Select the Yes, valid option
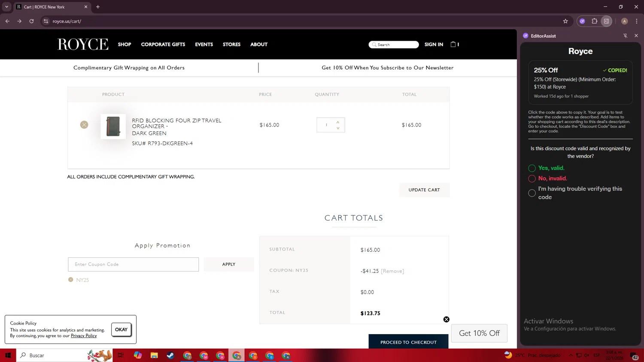The image size is (644, 362). click(532, 168)
